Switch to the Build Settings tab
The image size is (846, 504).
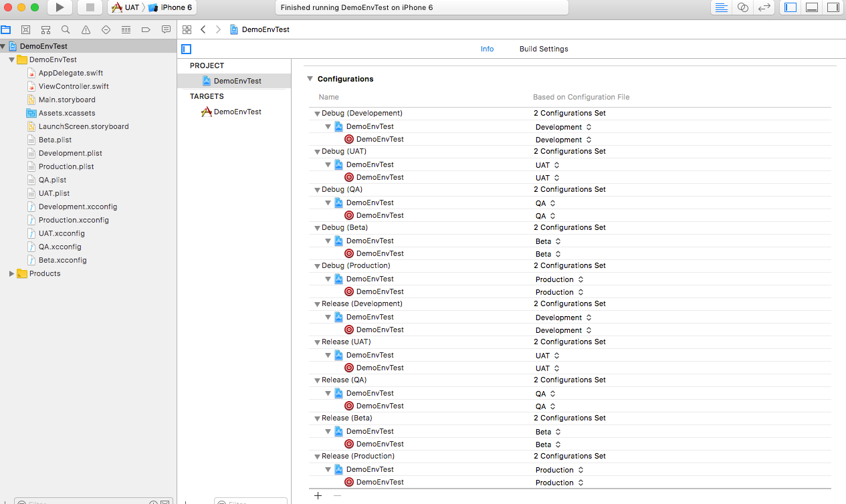(544, 49)
